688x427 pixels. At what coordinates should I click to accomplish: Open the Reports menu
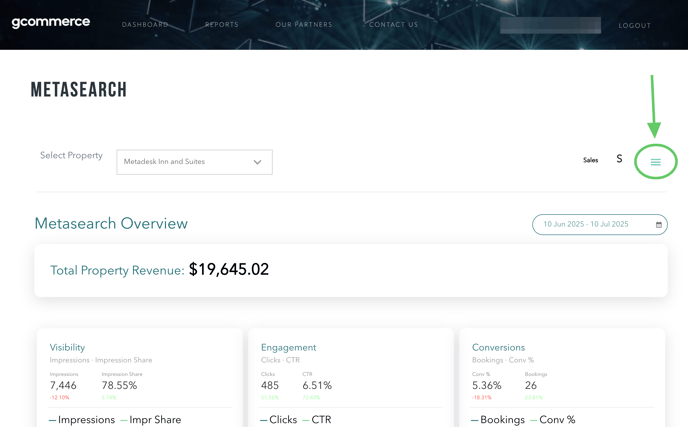(222, 25)
